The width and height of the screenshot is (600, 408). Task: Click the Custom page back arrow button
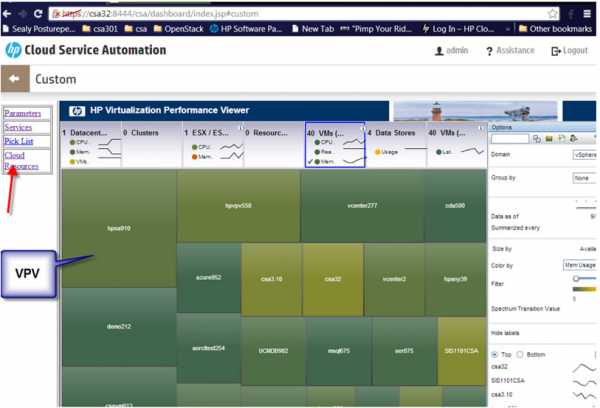(15, 78)
